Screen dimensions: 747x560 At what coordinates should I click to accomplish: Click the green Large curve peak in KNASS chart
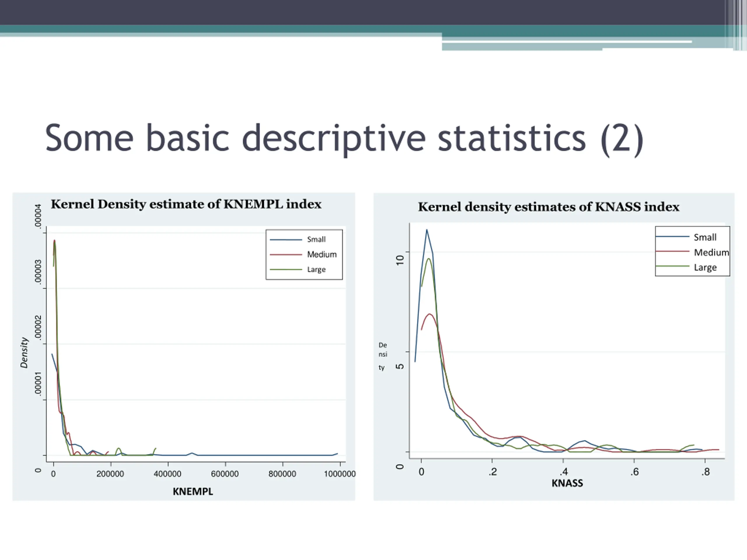pyautogui.click(x=429, y=259)
